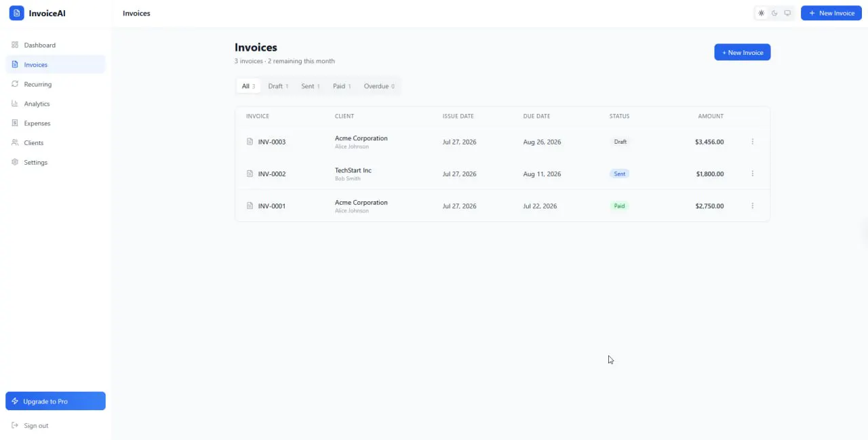The width and height of the screenshot is (868, 440).
Task: Click New Invoice button beside Invoices heading
Action: 743,52
